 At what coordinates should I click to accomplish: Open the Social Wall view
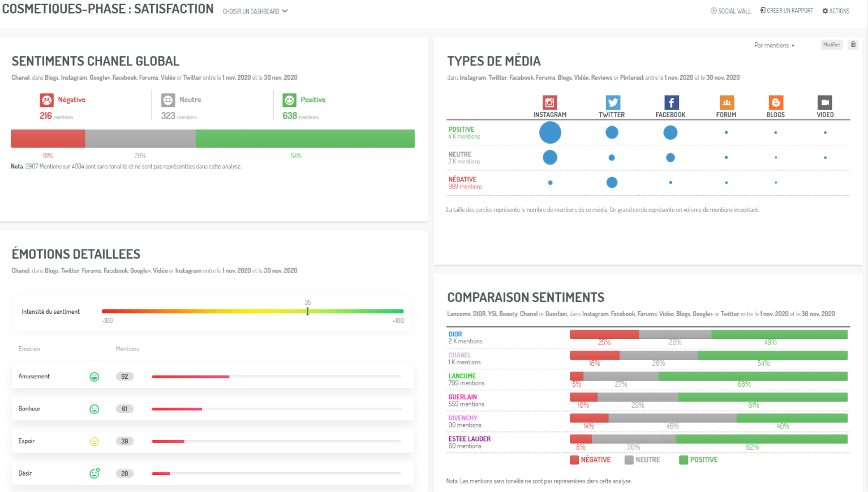731,11
